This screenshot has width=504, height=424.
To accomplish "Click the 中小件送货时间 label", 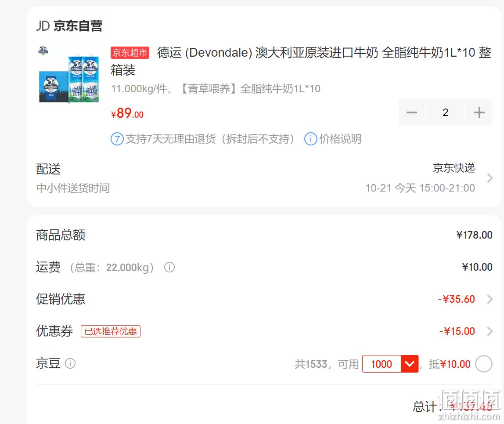I will (73, 188).
